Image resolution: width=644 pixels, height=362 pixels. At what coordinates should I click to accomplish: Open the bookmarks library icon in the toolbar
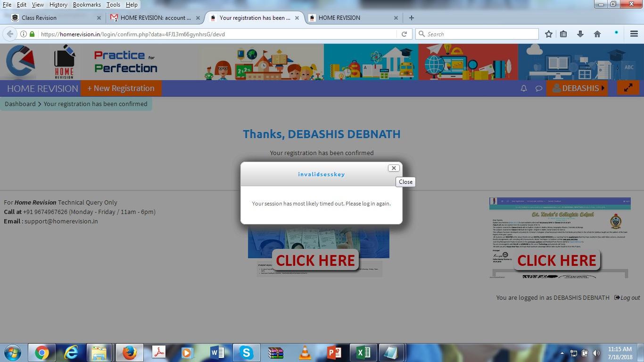click(x=563, y=34)
